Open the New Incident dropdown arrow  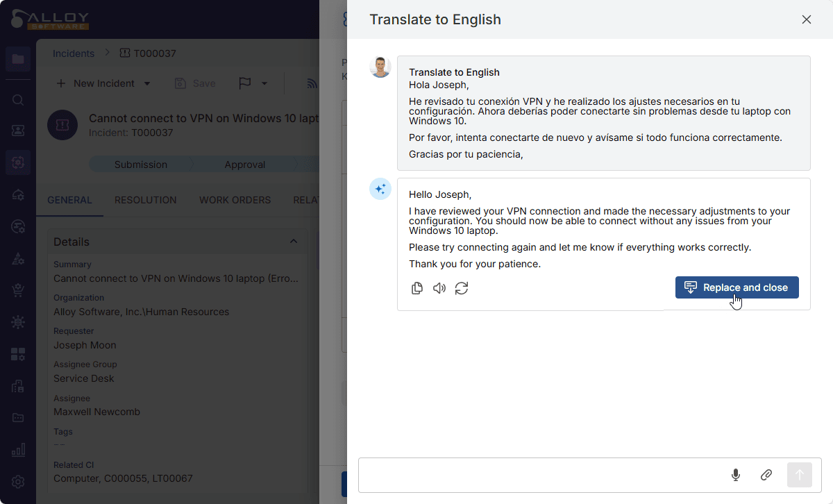pyautogui.click(x=147, y=83)
